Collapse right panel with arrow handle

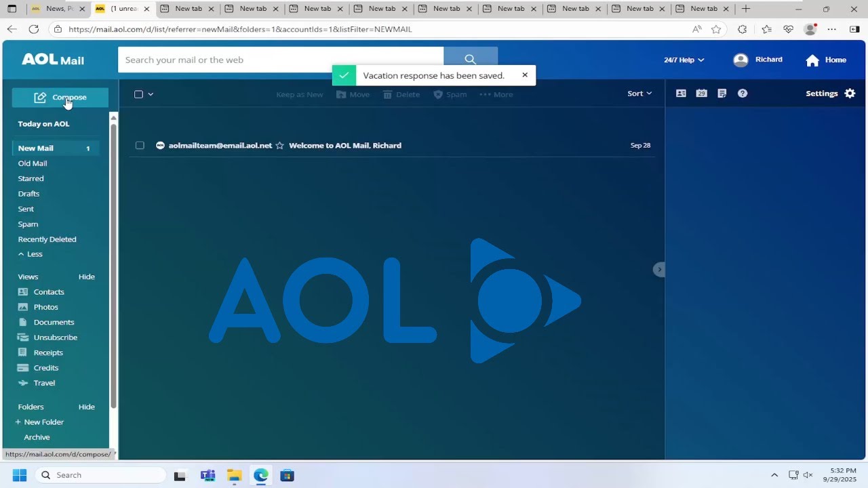(x=658, y=270)
